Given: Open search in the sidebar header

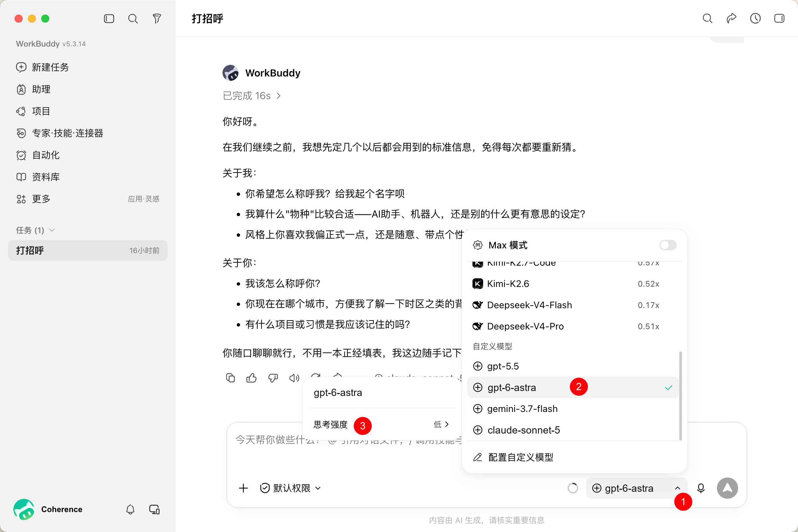Looking at the screenshot, I should click(133, 19).
